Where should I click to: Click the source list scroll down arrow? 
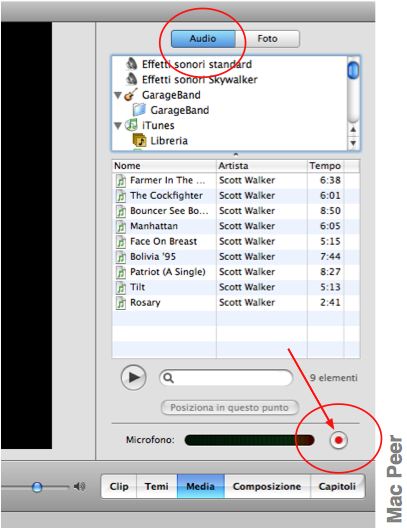(353, 143)
